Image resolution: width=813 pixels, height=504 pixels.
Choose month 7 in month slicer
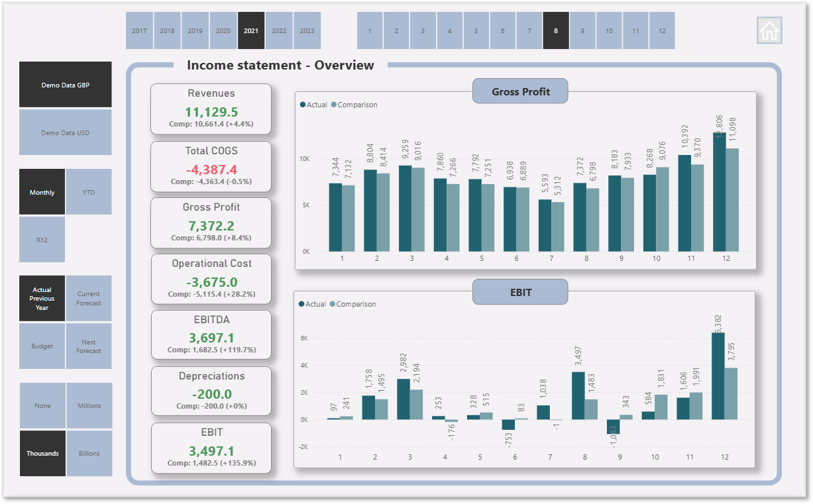point(529,30)
